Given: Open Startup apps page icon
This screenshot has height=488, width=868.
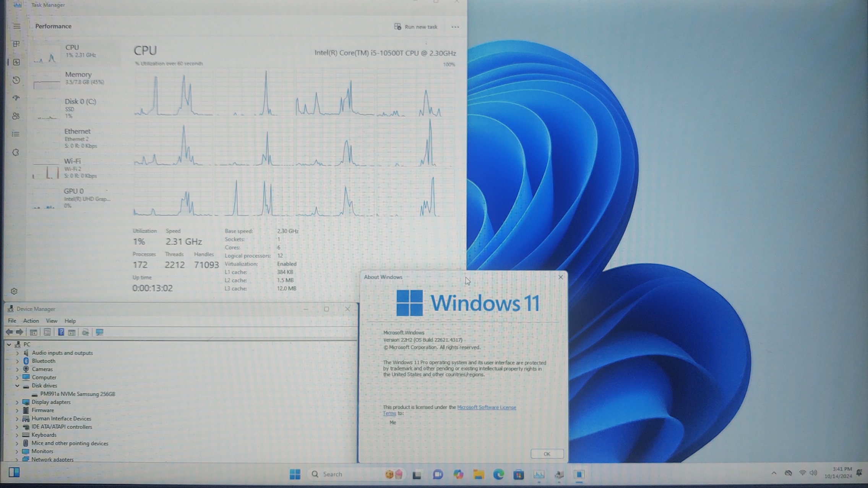Looking at the screenshot, I should click(16, 98).
